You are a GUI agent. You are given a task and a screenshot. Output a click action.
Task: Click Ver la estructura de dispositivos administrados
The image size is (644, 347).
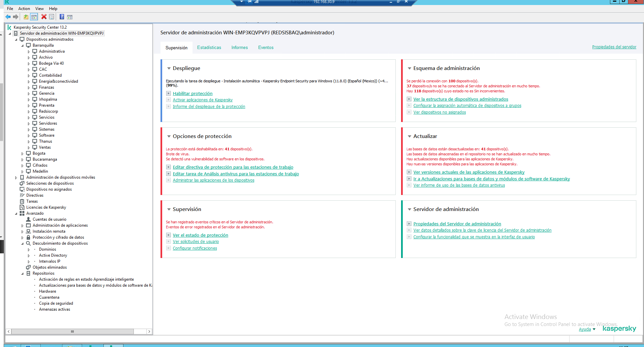click(x=460, y=99)
